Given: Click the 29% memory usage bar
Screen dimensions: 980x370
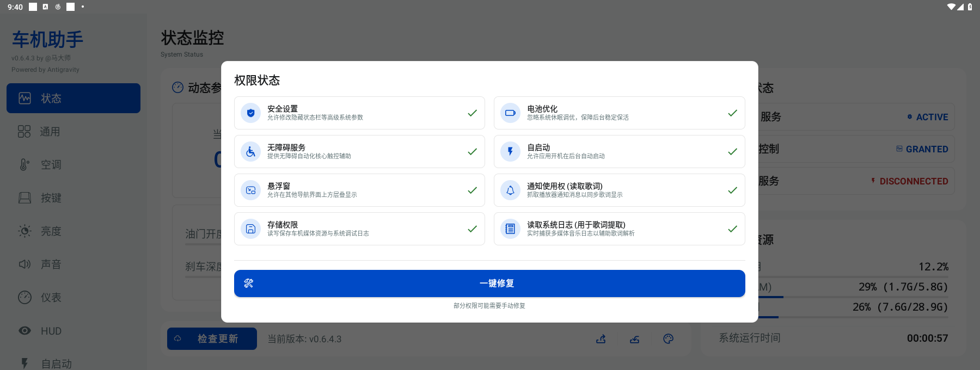Looking at the screenshot, I should click(x=853, y=297).
